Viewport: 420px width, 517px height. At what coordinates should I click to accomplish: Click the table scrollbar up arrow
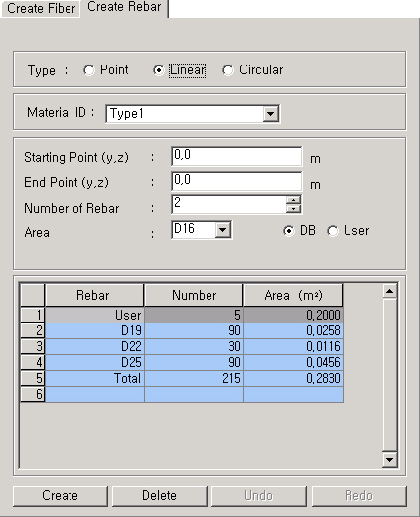pyautogui.click(x=390, y=291)
